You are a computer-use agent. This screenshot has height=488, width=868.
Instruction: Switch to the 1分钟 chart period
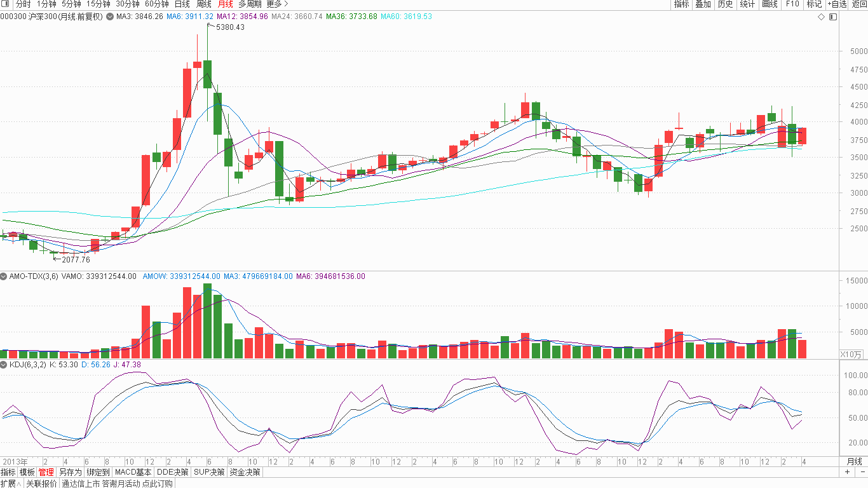46,4
